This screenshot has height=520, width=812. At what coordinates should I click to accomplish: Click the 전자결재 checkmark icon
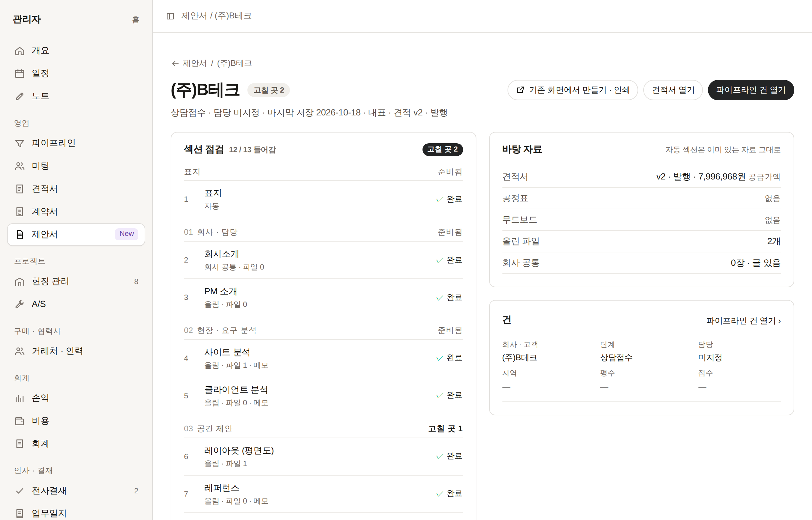click(20, 491)
